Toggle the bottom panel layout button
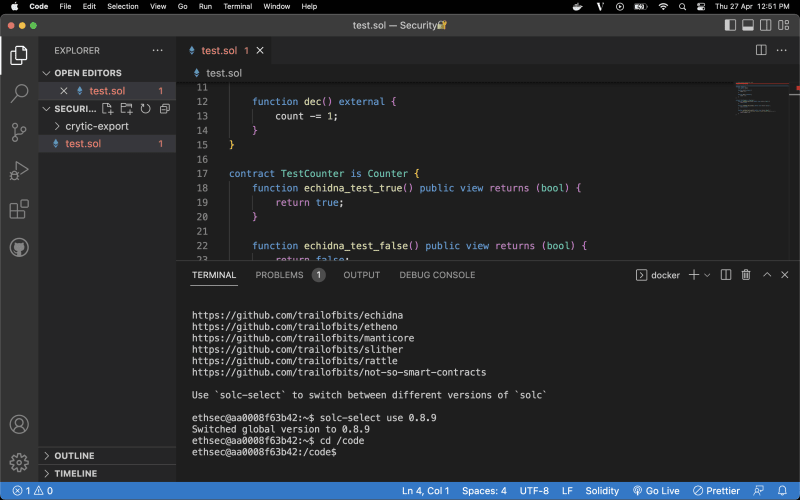 748,25
